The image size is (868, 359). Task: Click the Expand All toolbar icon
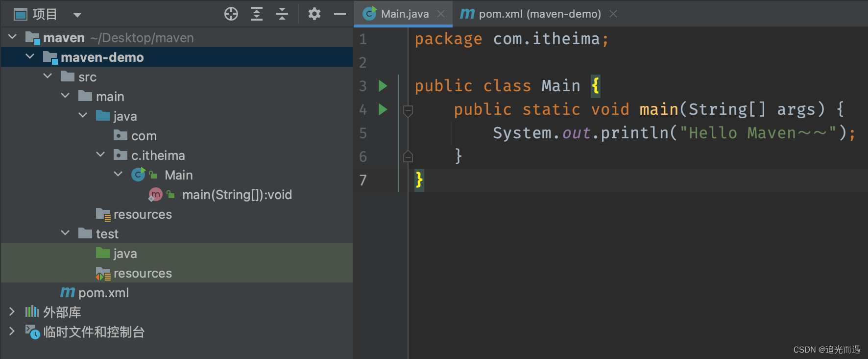pos(257,14)
